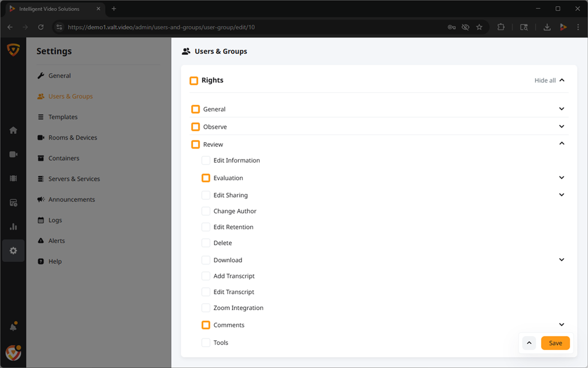Toggle the Review checkbox
Viewport: 588px width, 368px height.
point(195,144)
